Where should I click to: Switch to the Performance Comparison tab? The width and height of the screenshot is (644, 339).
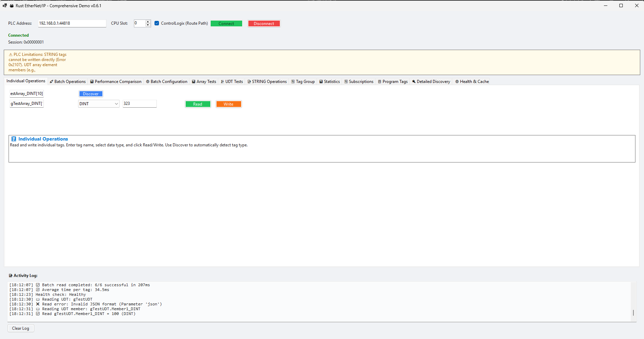point(116,81)
